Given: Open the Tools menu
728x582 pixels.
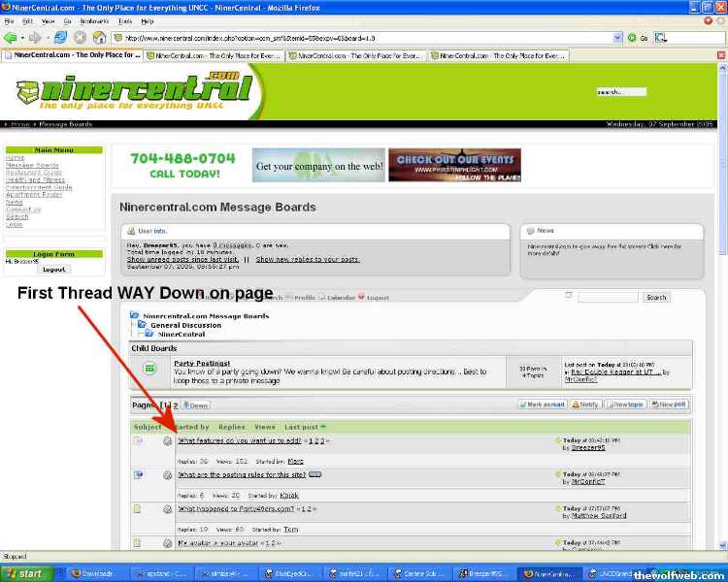Looking at the screenshot, I should point(125,20).
